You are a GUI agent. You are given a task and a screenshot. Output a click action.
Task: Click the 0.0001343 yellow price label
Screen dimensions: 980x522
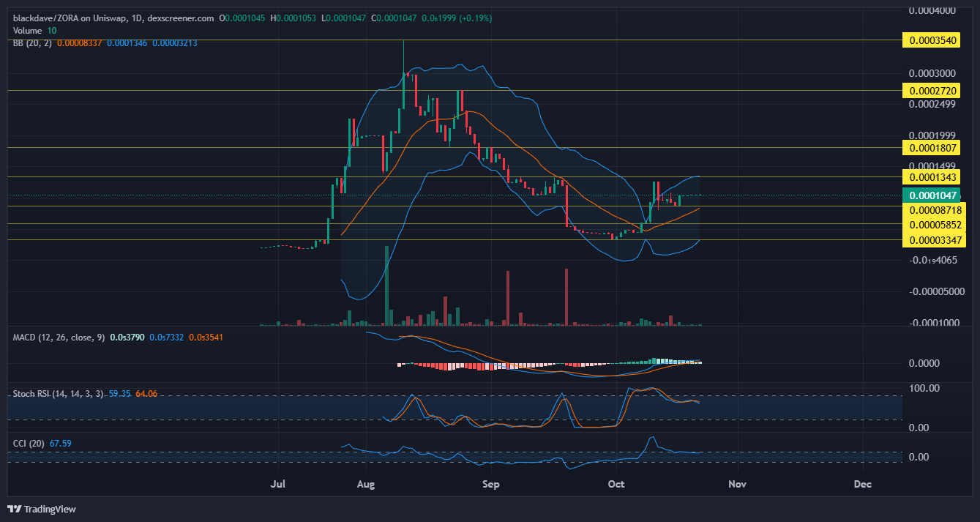click(930, 177)
